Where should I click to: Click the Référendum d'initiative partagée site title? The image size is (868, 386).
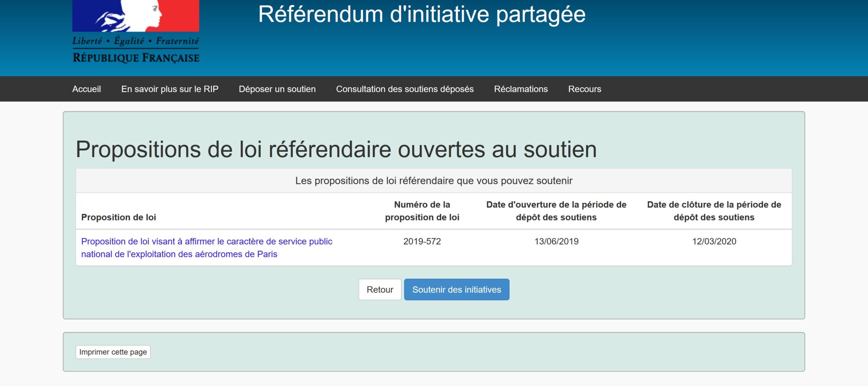[421, 15]
